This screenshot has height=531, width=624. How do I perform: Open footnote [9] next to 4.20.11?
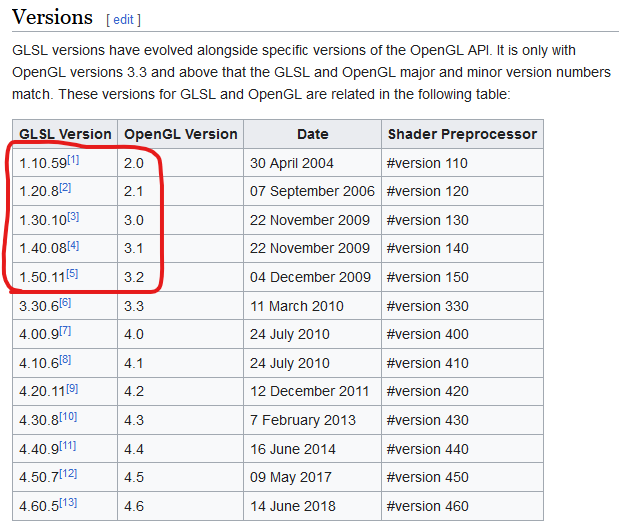point(72,388)
